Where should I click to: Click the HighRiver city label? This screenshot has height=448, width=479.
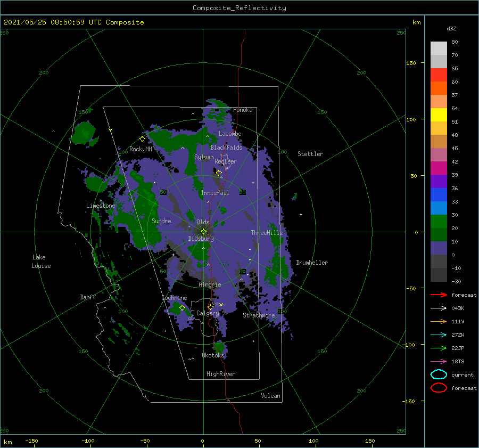click(221, 374)
